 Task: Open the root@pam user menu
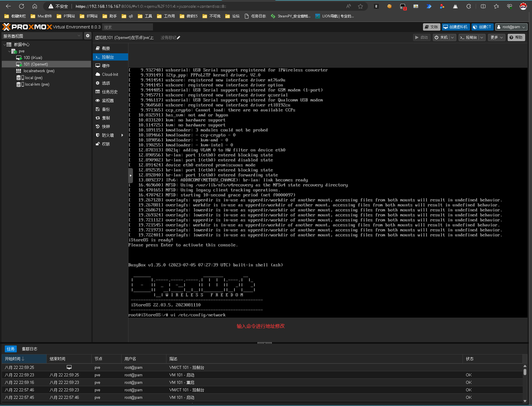click(x=511, y=27)
